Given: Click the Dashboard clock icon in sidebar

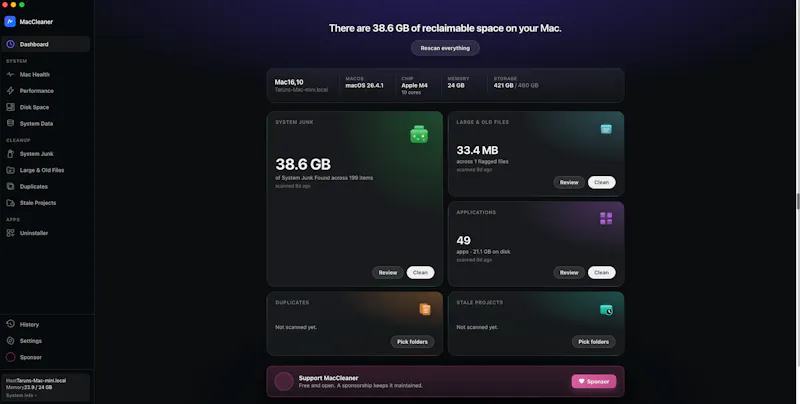Looking at the screenshot, I should pos(10,44).
